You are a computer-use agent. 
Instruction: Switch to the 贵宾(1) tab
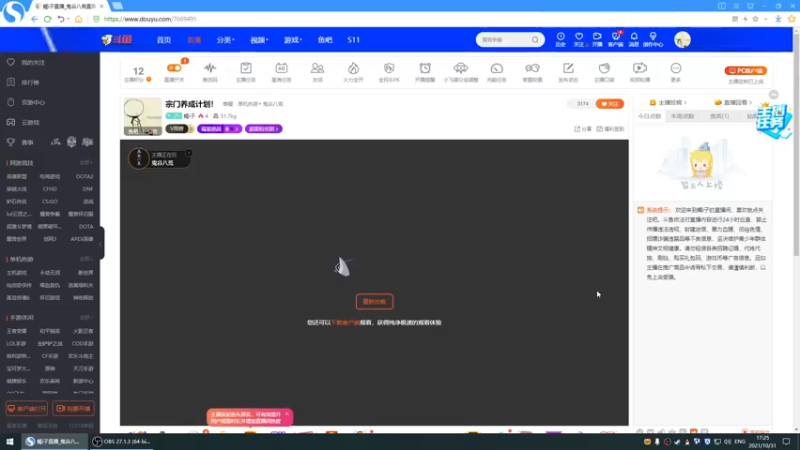pyautogui.click(x=719, y=116)
